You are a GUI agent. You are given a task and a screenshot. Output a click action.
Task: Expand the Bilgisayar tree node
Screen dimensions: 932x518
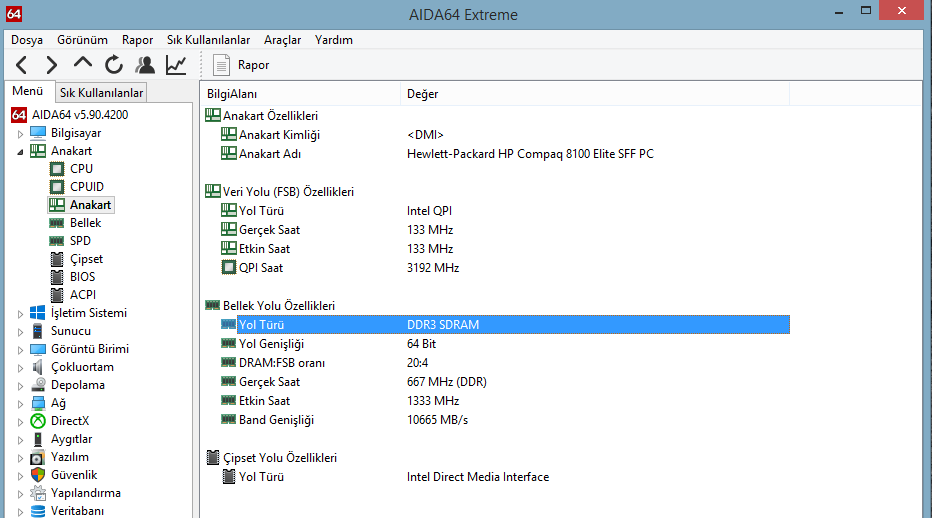(21, 133)
